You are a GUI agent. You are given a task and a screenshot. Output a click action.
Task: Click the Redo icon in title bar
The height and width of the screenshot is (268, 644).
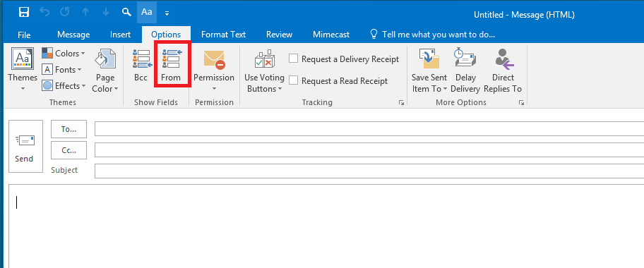tap(65, 12)
